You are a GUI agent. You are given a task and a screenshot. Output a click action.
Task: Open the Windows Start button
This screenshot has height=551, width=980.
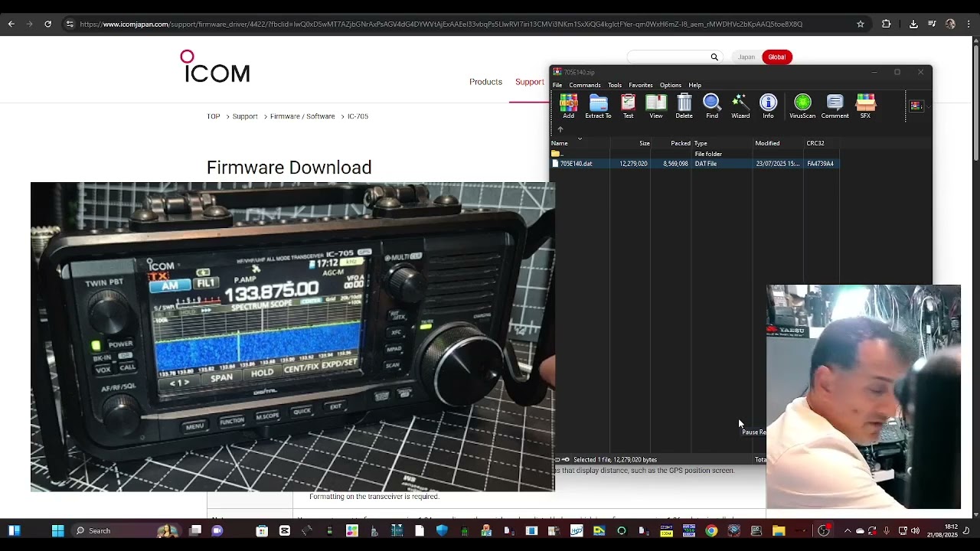[57, 530]
